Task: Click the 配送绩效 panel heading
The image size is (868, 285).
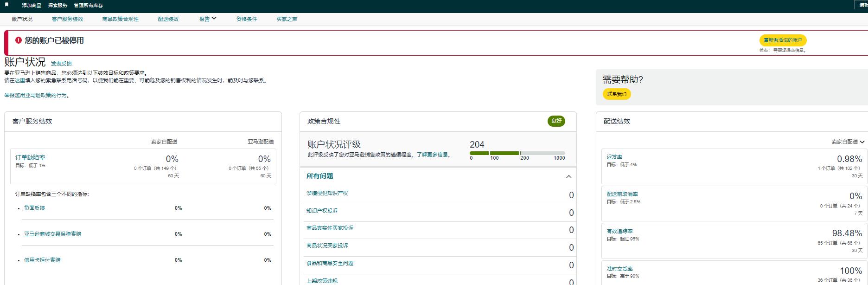Action: [617, 121]
